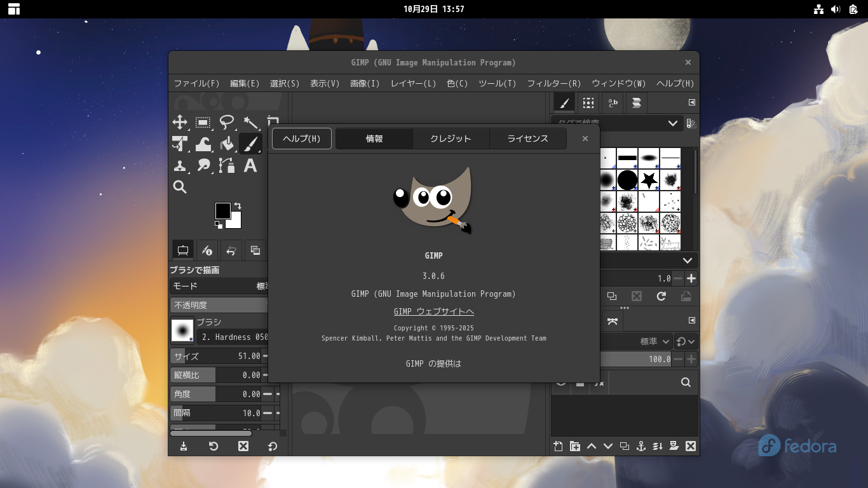Image resolution: width=868 pixels, height=488 pixels.
Task: Create a new layer with the layers panel icon
Action: 558,446
